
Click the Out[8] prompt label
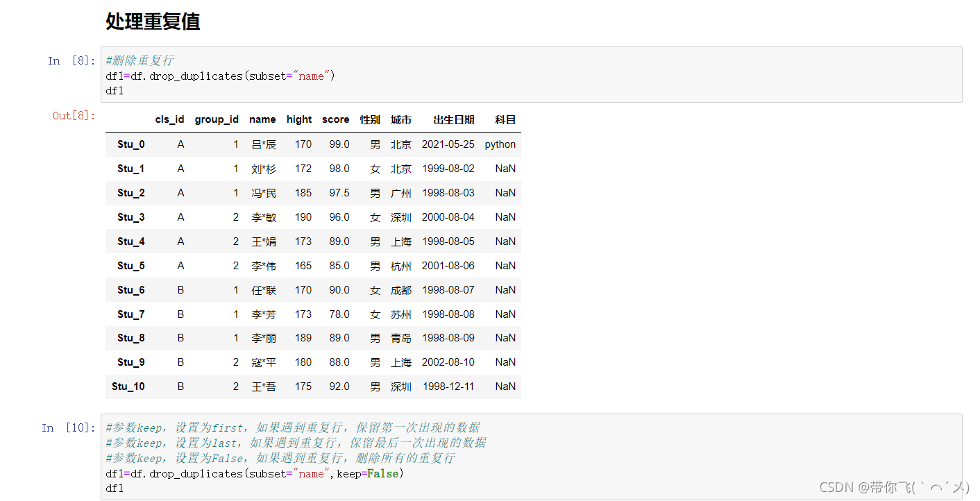74,115
